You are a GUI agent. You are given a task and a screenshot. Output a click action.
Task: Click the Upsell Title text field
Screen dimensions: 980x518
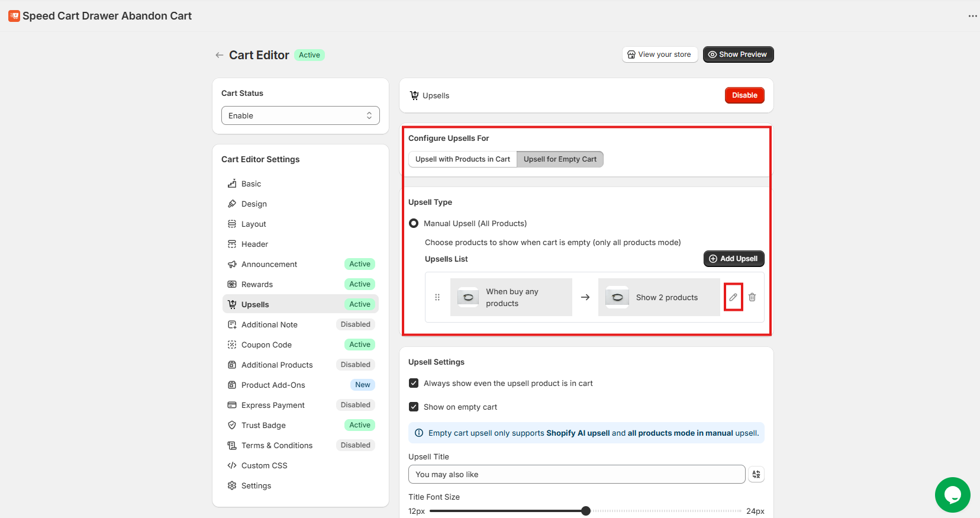[x=576, y=474]
